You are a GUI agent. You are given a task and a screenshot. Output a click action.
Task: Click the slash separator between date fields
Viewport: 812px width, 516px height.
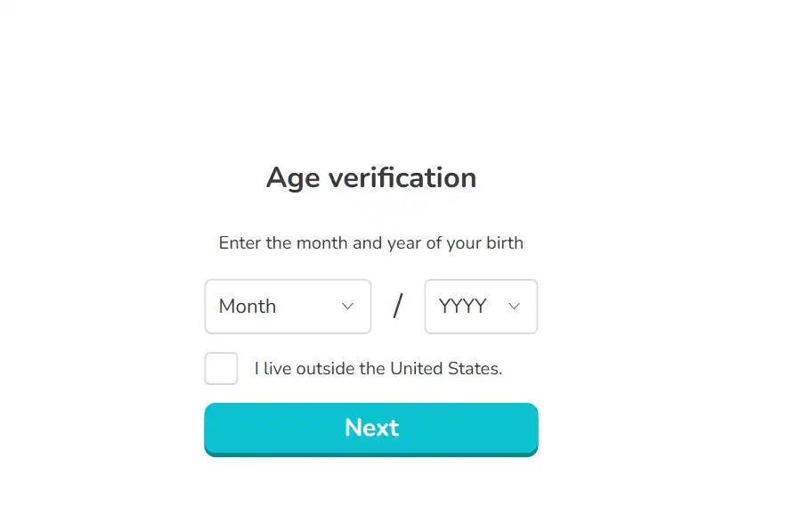(x=397, y=307)
